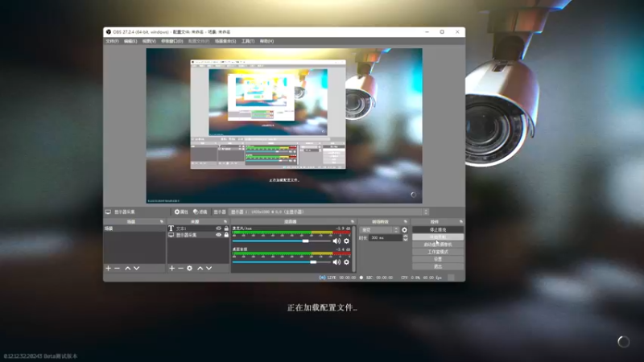Toggle visibility eye for 显示器采集 source

[x=218, y=235]
